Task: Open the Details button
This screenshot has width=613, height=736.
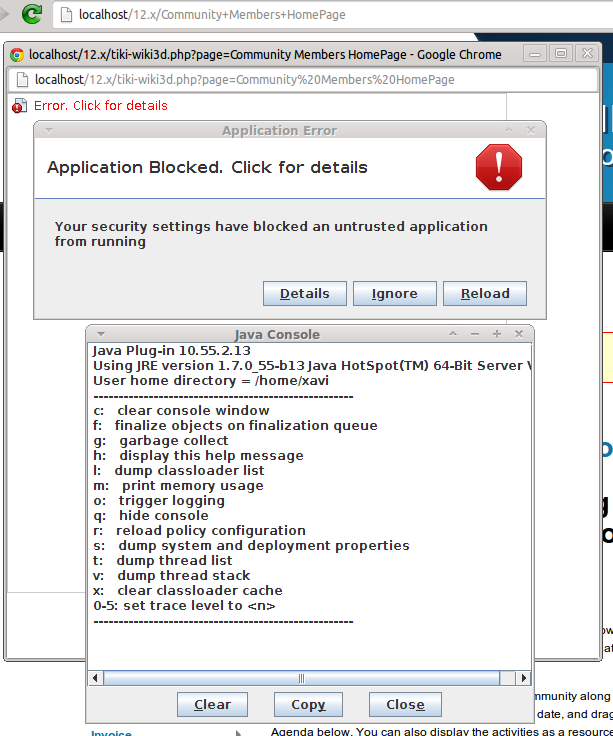Action: pos(305,293)
